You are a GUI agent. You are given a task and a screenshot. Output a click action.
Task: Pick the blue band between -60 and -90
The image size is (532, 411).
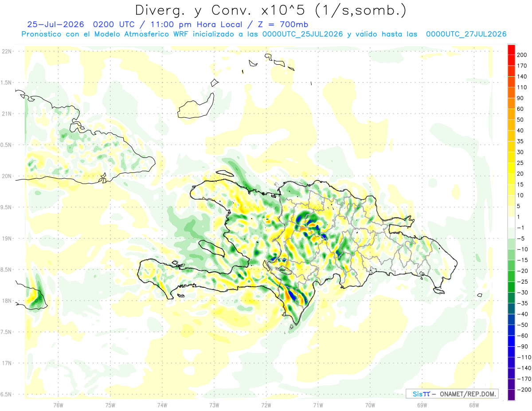[511, 341]
